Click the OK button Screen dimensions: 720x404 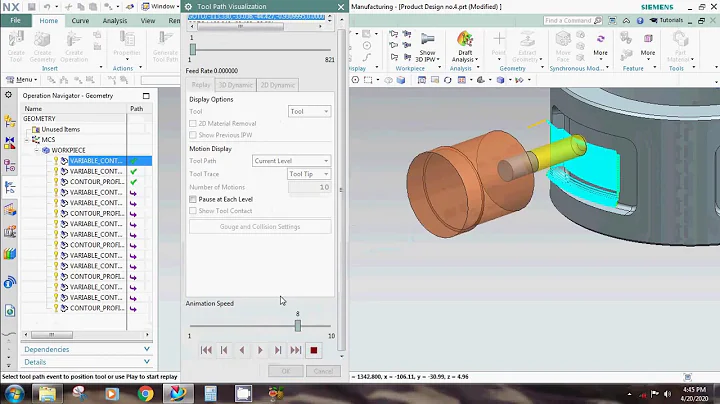[286, 371]
